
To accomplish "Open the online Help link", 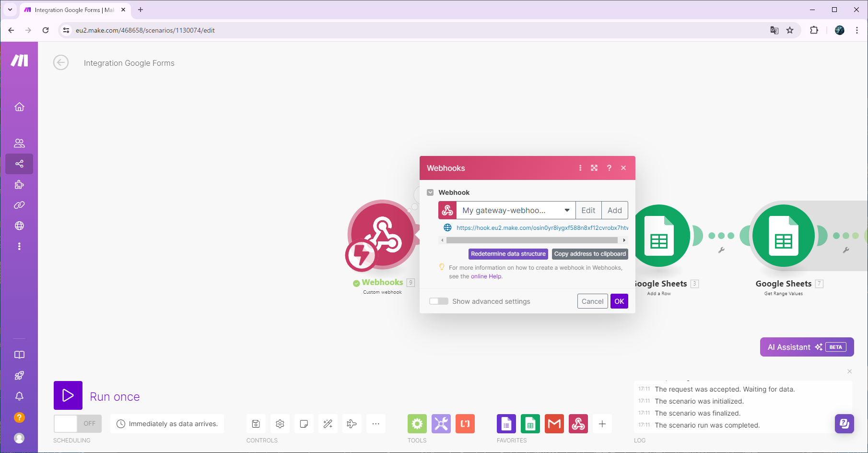I will point(486,276).
